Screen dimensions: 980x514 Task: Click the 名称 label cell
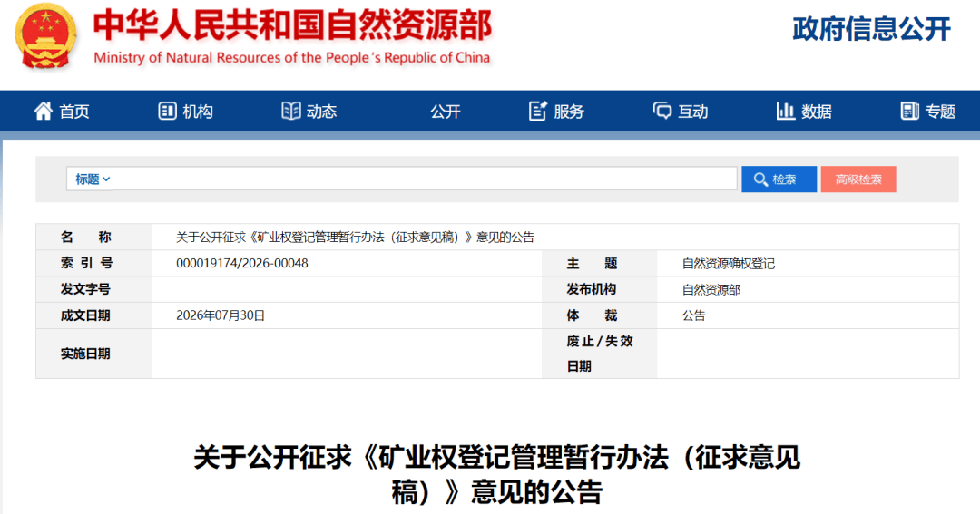tap(93, 237)
